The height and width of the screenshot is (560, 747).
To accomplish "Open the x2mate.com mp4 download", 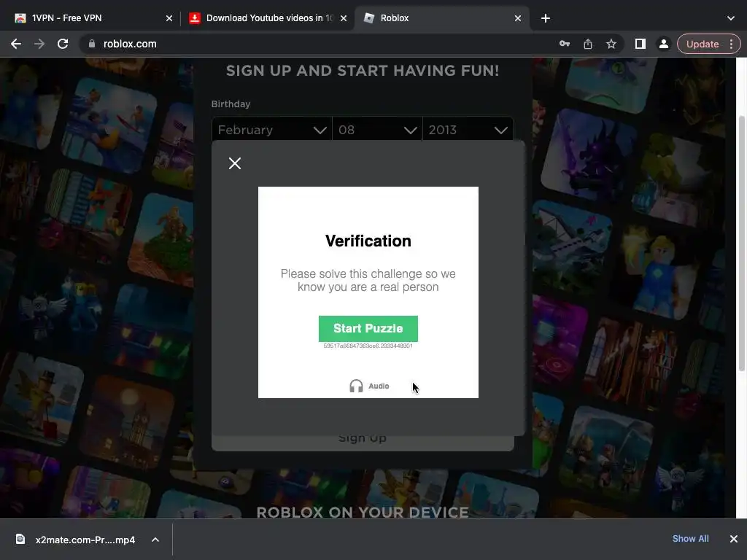I will (x=85, y=540).
